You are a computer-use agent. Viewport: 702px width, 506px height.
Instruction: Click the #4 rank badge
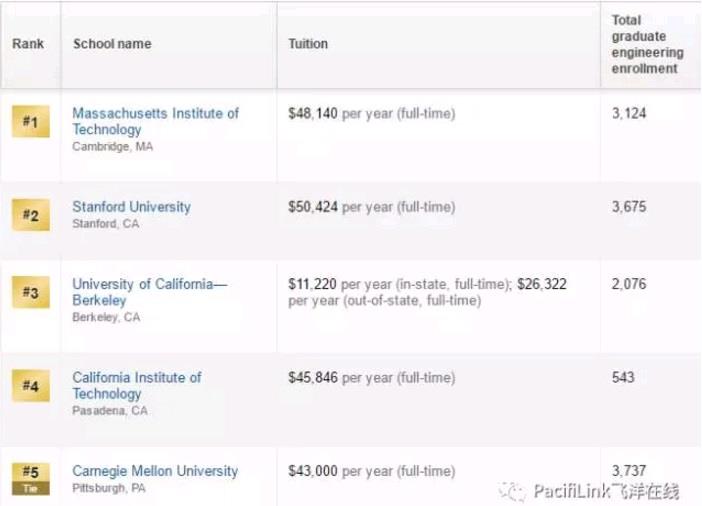(x=30, y=385)
